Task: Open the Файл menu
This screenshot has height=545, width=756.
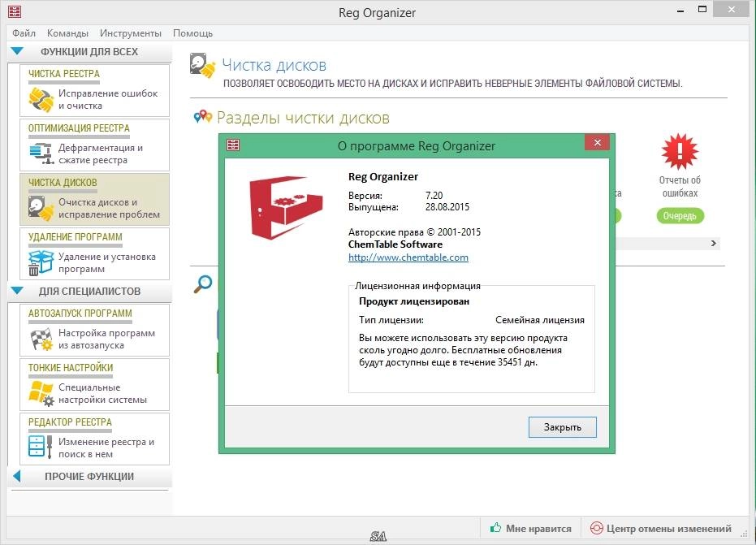Action: [24, 33]
